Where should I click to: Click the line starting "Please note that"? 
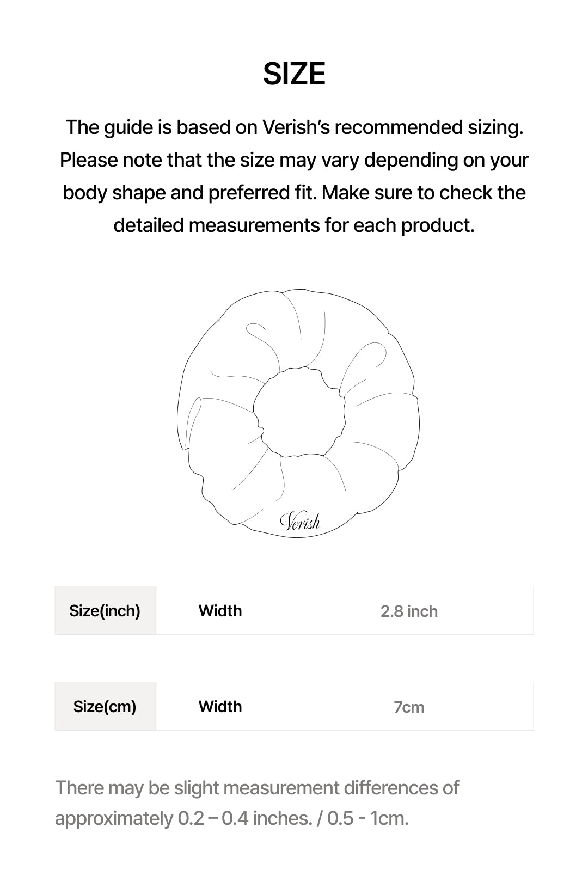[x=294, y=160]
